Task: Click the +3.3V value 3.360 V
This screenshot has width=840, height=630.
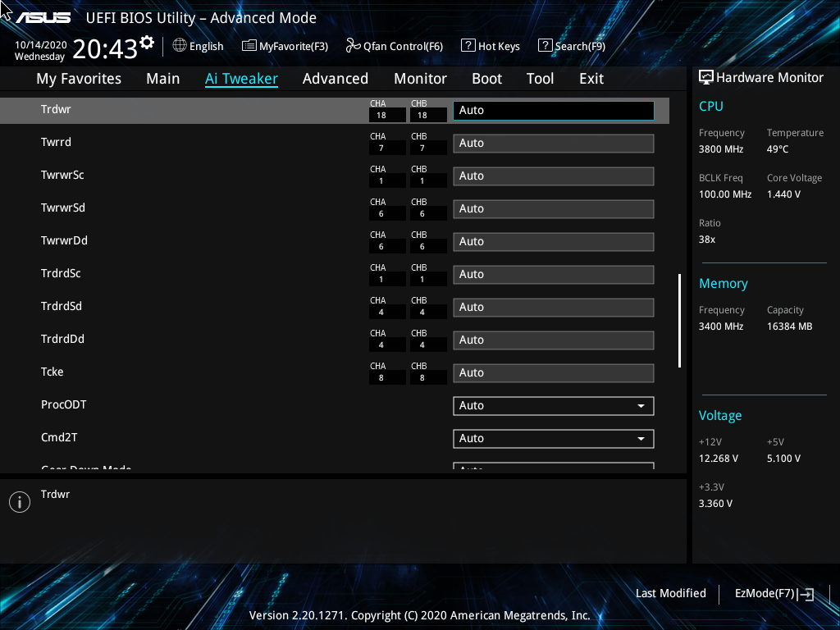Action: click(x=715, y=504)
